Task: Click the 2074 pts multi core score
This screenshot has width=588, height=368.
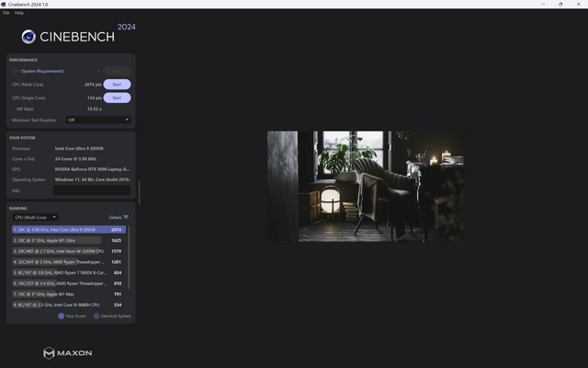Action: (x=93, y=85)
